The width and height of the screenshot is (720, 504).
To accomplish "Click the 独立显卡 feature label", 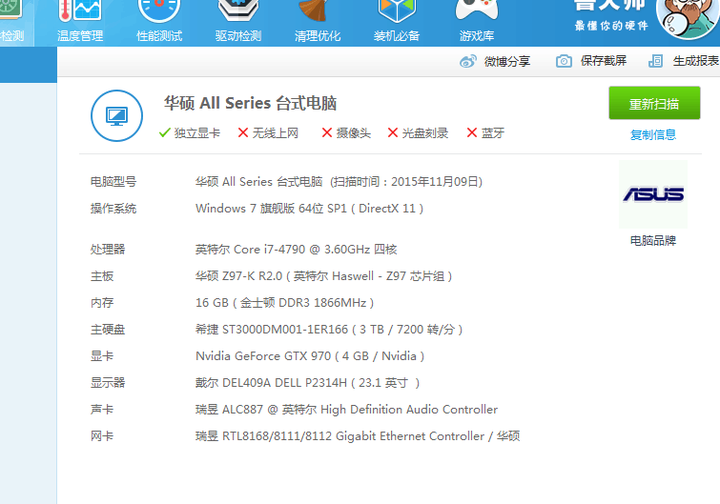I will pyautogui.click(x=197, y=133).
